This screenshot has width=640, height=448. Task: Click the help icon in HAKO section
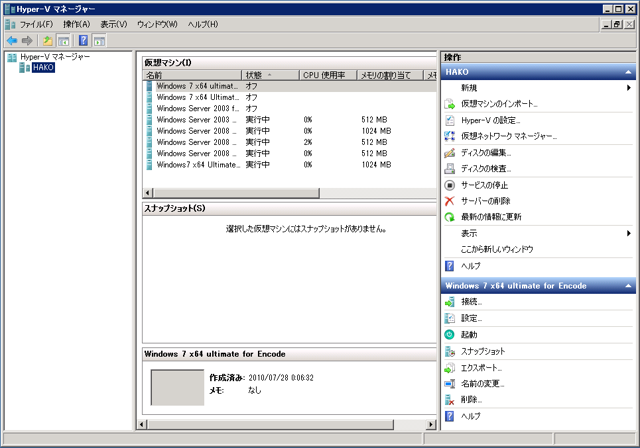coord(449,266)
